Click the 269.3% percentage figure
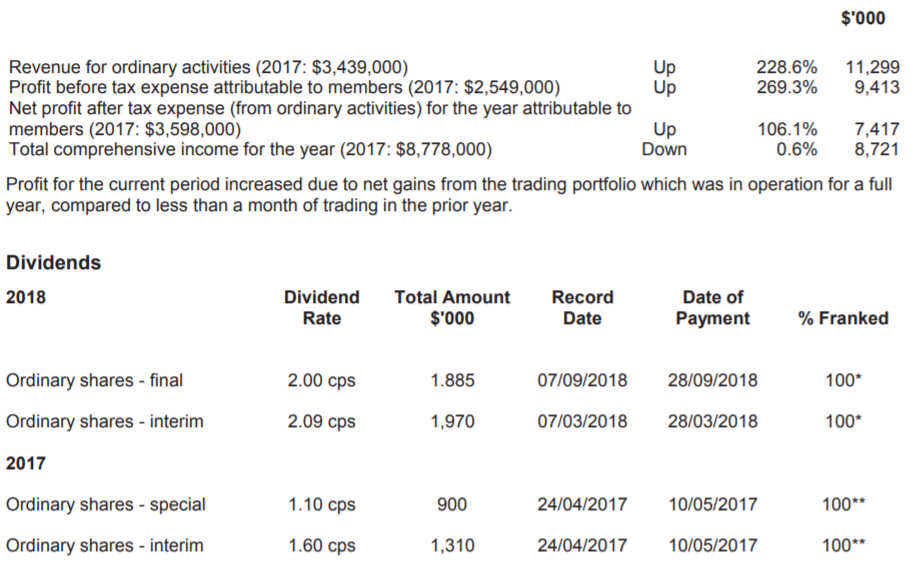The image size is (922, 561). tap(787, 88)
